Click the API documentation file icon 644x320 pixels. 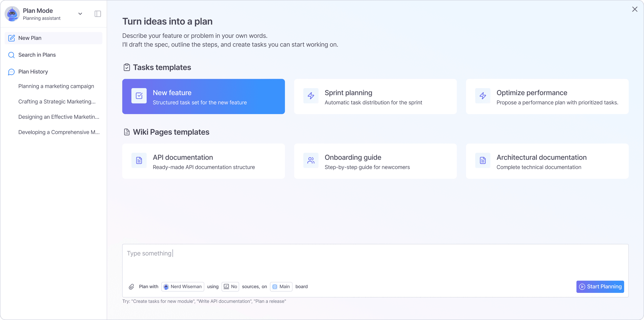click(139, 160)
